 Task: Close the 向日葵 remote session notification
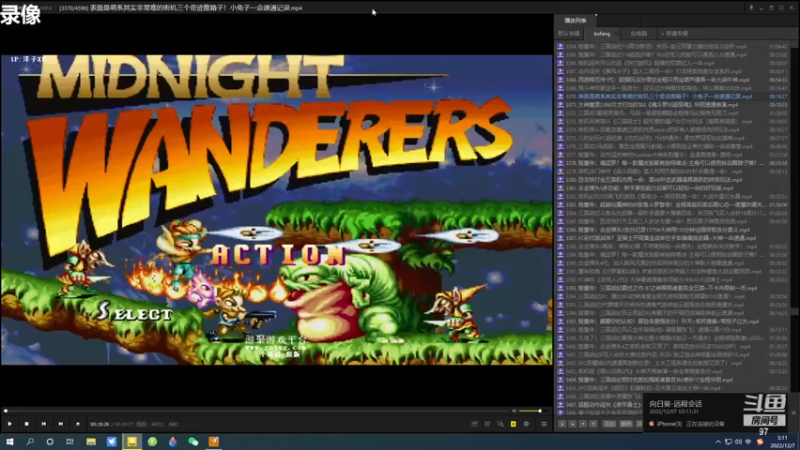[x=793, y=413]
